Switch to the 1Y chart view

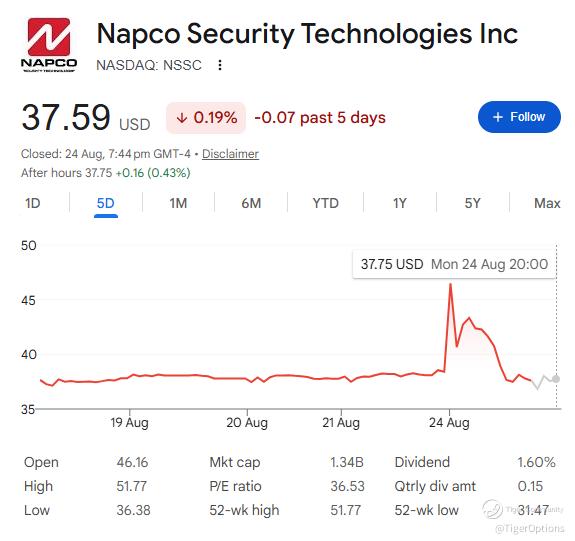coord(400,203)
